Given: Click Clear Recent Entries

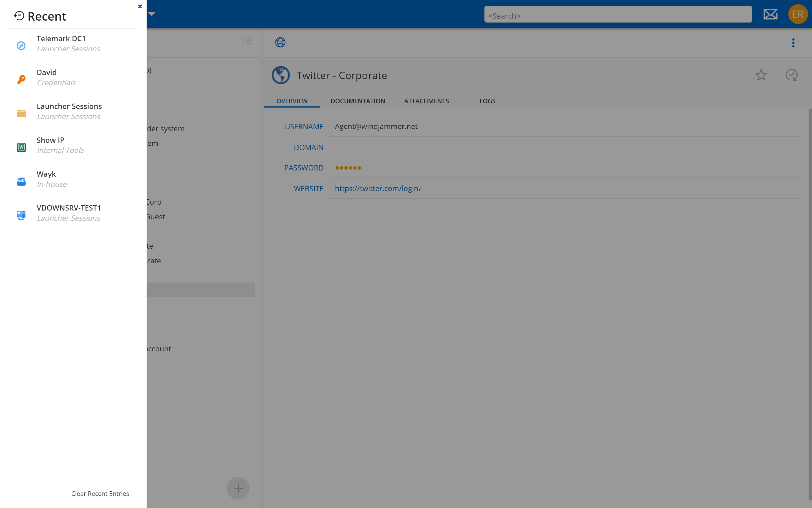Looking at the screenshot, I should (x=100, y=494).
